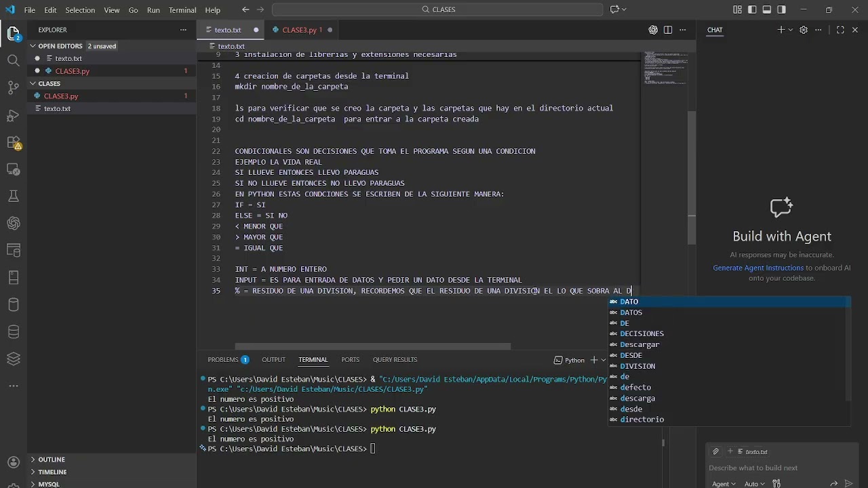Open terminal launch profile dropdown arrow
The width and height of the screenshot is (868, 488).
tap(604, 360)
